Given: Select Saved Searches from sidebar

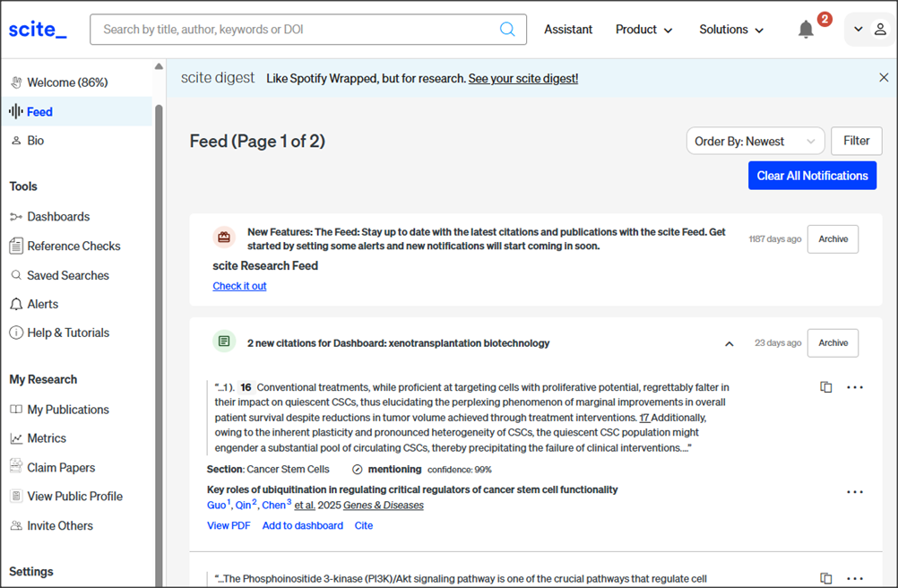Looking at the screenshot, I should (68, 275).
